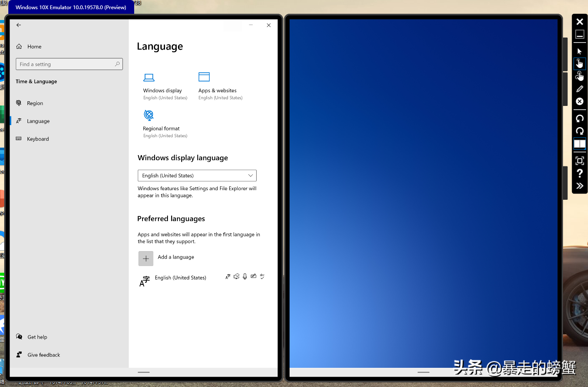
Task: Click the Windows display label text
Action: pos(163,90)
